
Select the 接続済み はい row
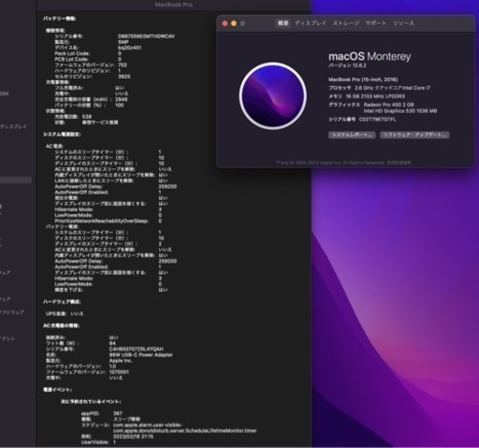(82, 338)
